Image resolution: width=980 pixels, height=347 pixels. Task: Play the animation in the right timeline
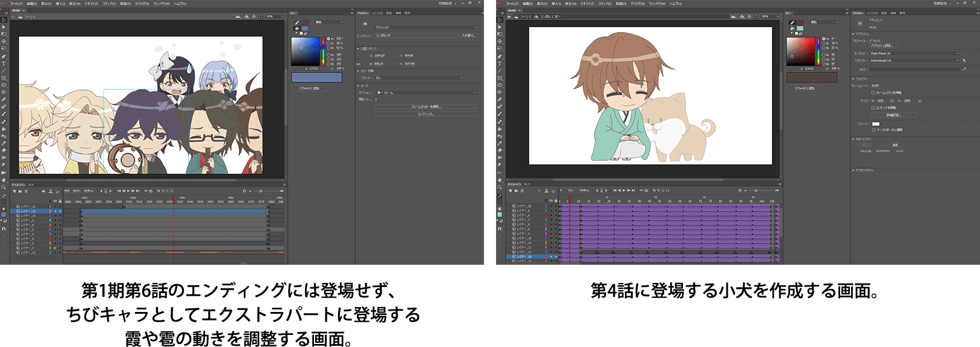click(x=624, y=190)
